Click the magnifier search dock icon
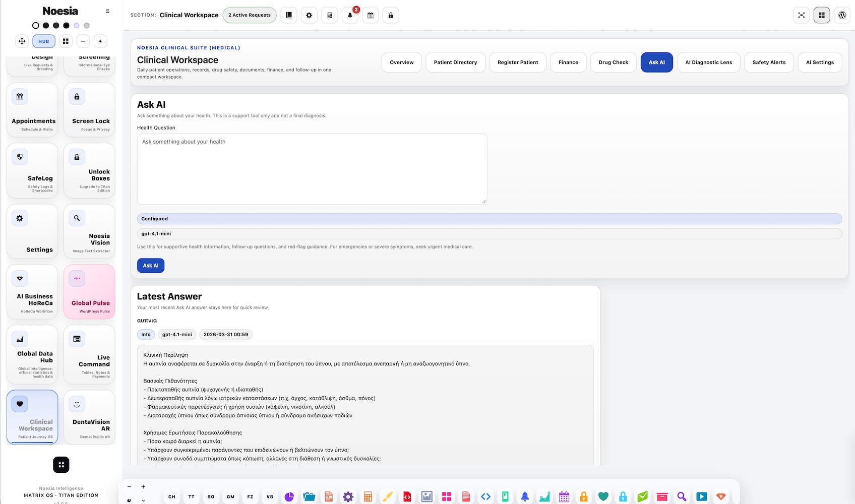 click(682, 497)
